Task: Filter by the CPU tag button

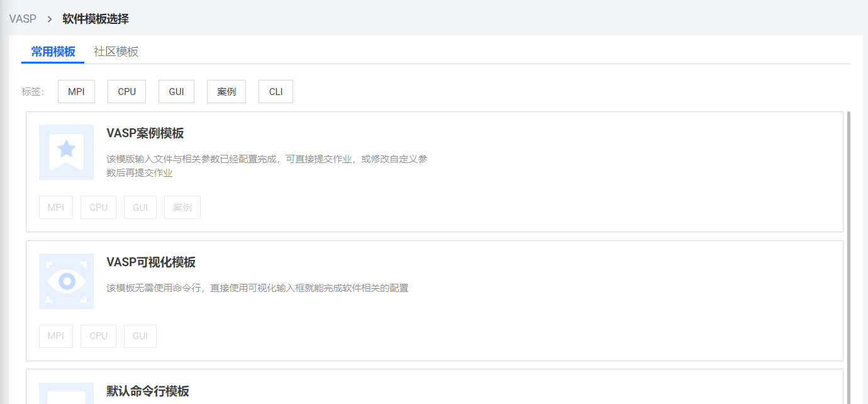Action: click(x=126, y=91)
